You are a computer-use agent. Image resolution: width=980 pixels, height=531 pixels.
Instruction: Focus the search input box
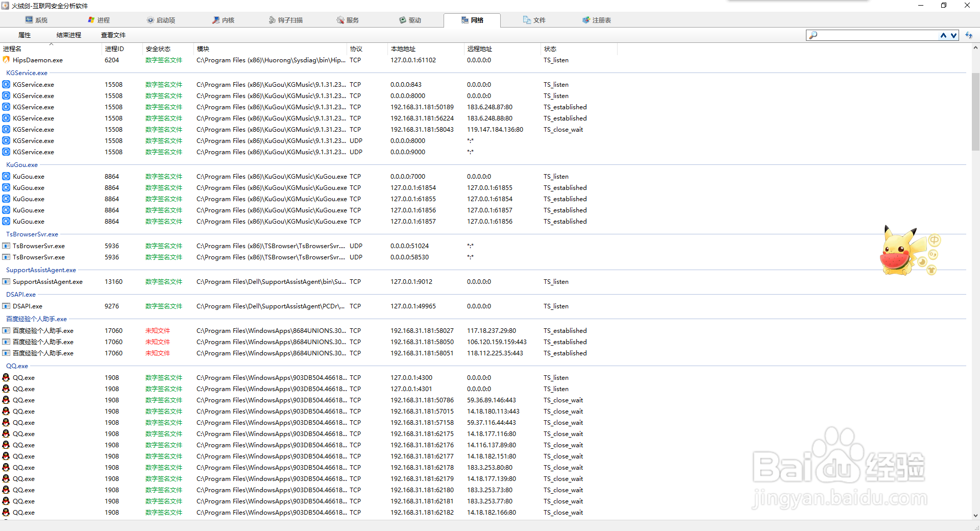tap(878, 35)
